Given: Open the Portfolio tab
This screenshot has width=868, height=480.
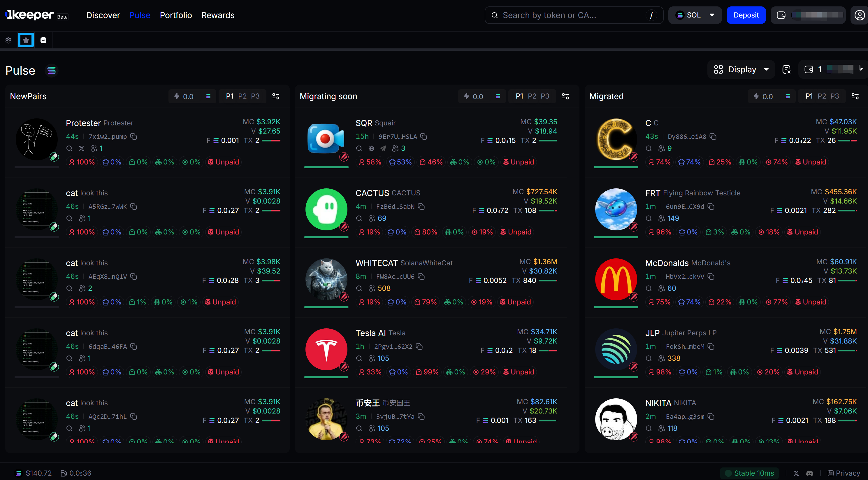Looking at the screenshot, I should (175, 15).
